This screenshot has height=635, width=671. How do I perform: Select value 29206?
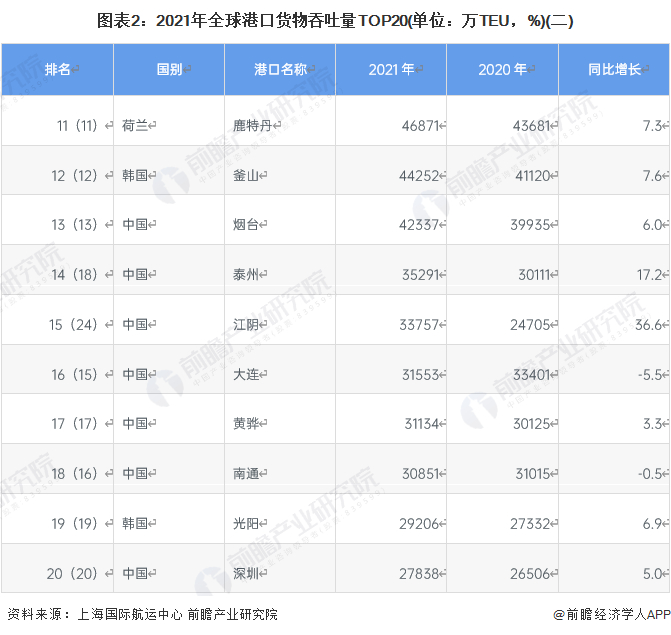tap(419, 524)
